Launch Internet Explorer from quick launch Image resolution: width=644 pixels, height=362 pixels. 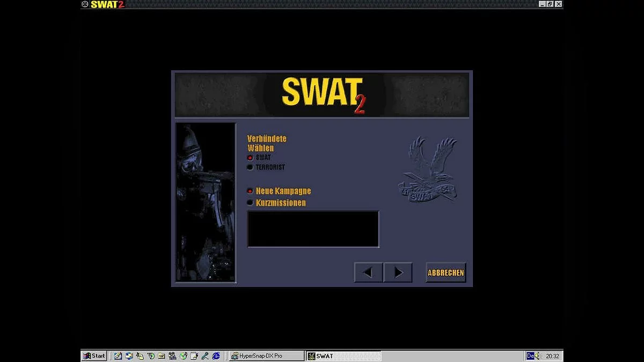click(216, 356)
